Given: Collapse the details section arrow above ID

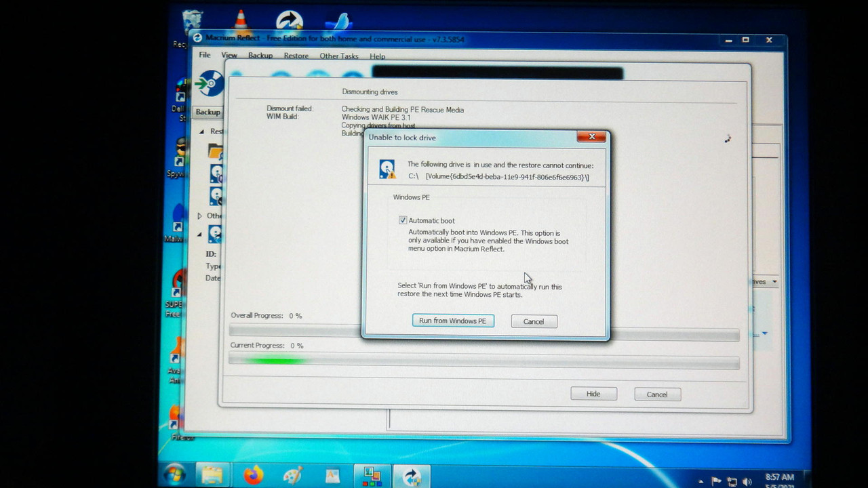Looking at the screenshot, I should tap(199, 235).
